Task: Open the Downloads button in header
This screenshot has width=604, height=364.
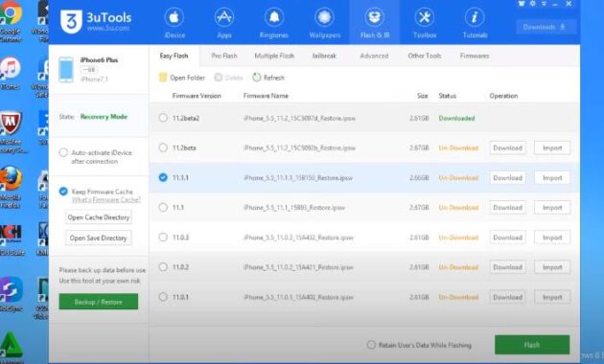Action: 546,27
